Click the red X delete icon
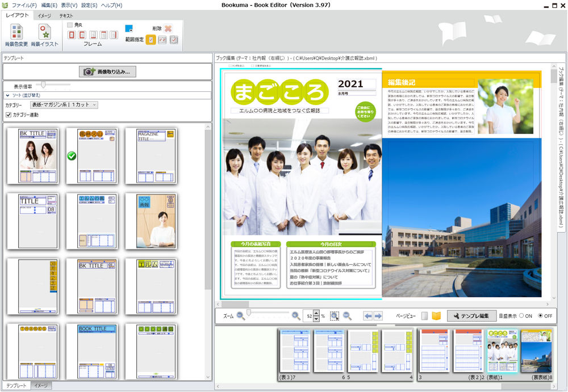This screenshot has width=568, height=392. pos(168,28)
